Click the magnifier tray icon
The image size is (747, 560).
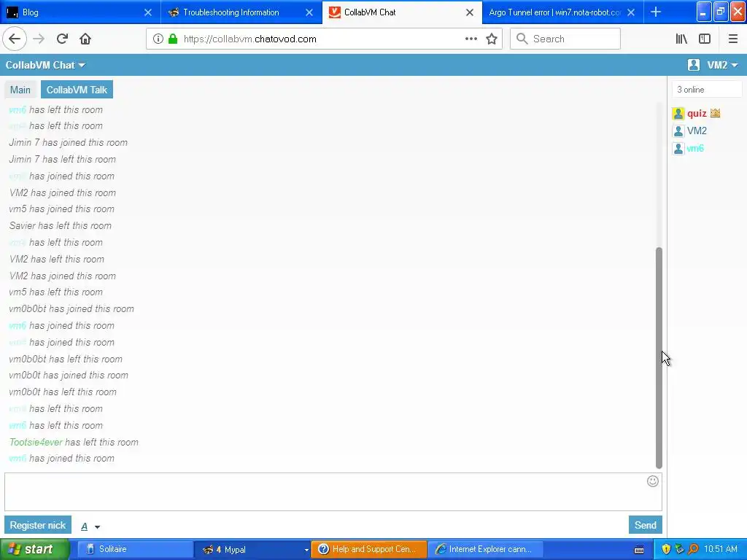[x=693, y=549]
